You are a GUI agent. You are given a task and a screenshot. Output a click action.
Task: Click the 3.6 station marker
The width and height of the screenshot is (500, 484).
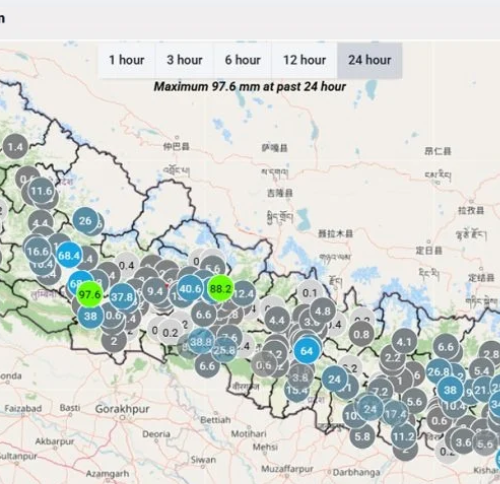pos(463,442)
